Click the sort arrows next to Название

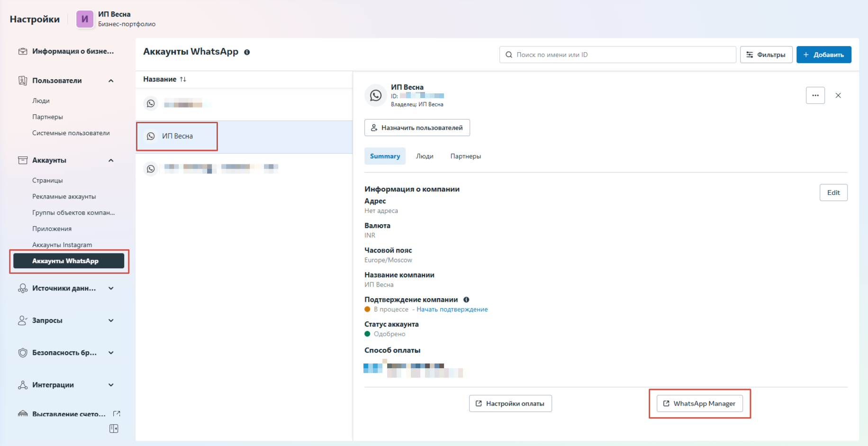pyautogui.click(x=183, y=79)
